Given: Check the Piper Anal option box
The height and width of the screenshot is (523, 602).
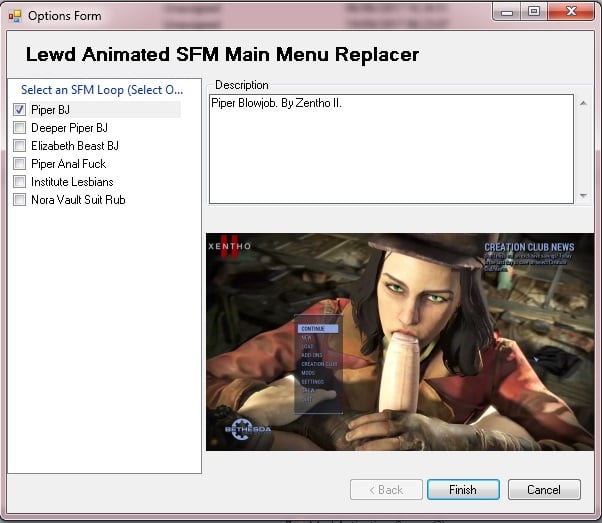Looking at the screenshot, I should point(20,164).
